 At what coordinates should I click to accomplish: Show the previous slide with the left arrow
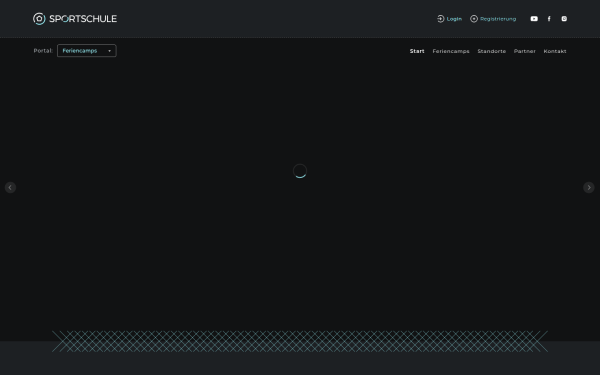10,188
